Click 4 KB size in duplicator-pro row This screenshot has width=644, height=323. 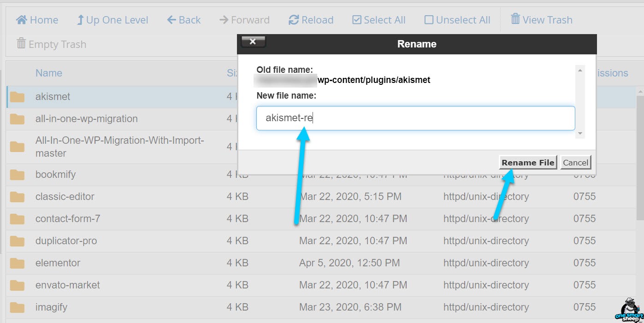point(237,241)
